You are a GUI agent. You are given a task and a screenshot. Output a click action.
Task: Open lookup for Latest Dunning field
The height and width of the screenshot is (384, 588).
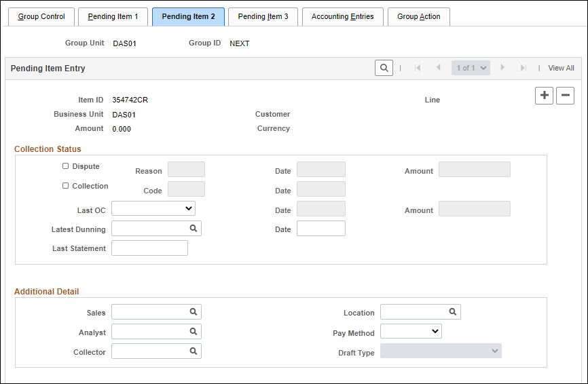[x=193, y=228]
